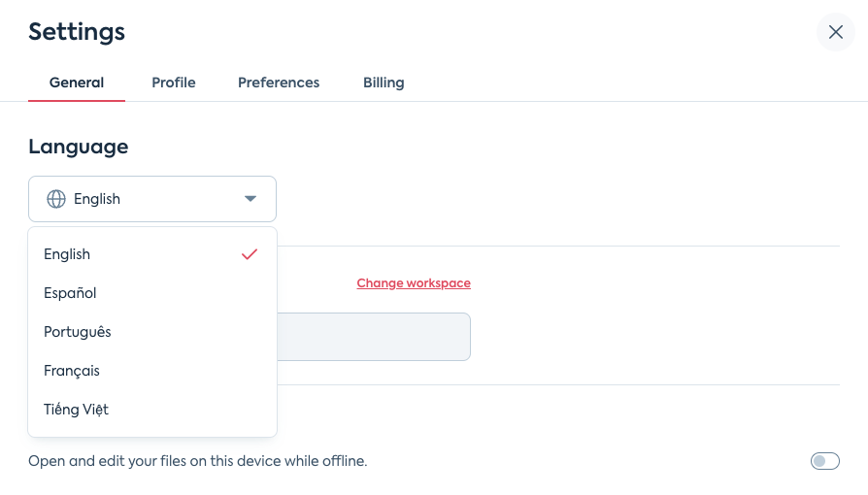Screen dimensions: 868x495
Task: Click the offline editing description text
Action: point(198,461)
